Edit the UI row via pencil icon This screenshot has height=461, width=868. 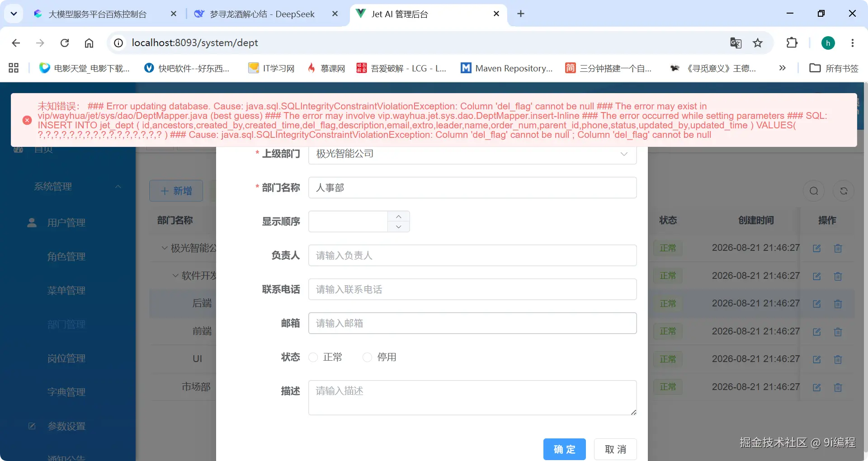(816, 359)
